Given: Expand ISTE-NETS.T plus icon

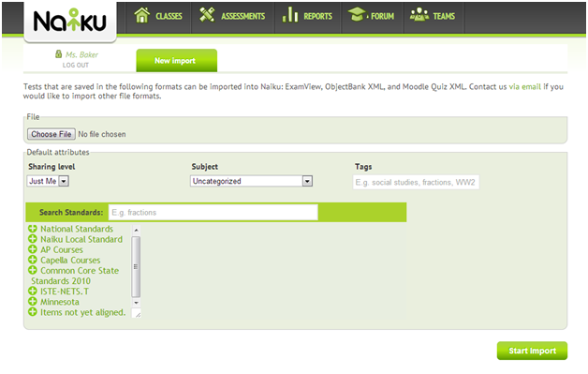Looking at the screenshot, I should click(33, 291).
